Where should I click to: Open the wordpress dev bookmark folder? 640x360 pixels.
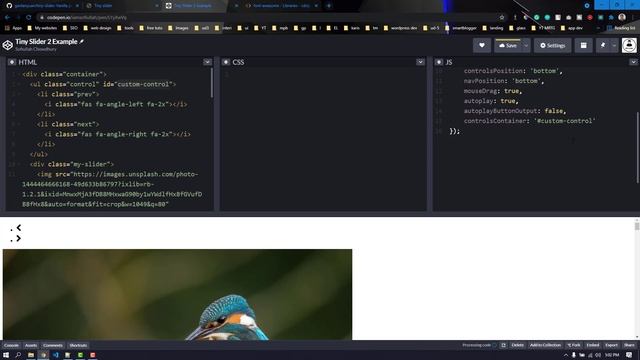pyautogui.click(x=400, y=28)
